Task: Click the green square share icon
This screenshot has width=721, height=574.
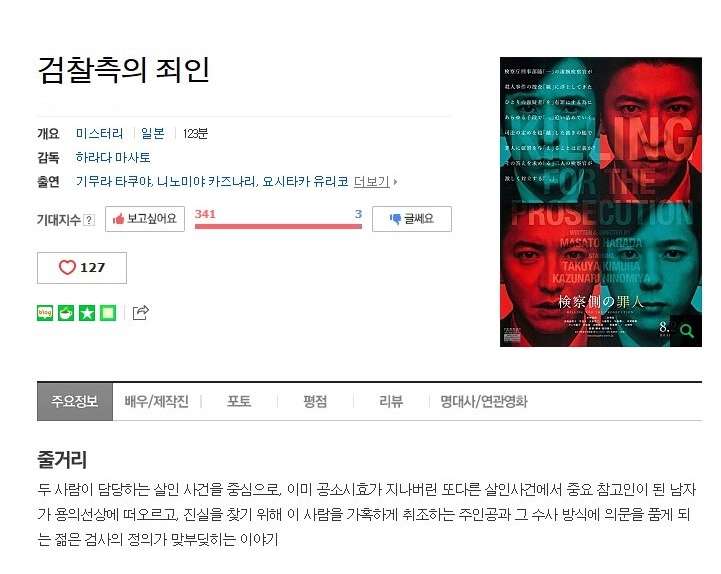Action: (108, 313)
